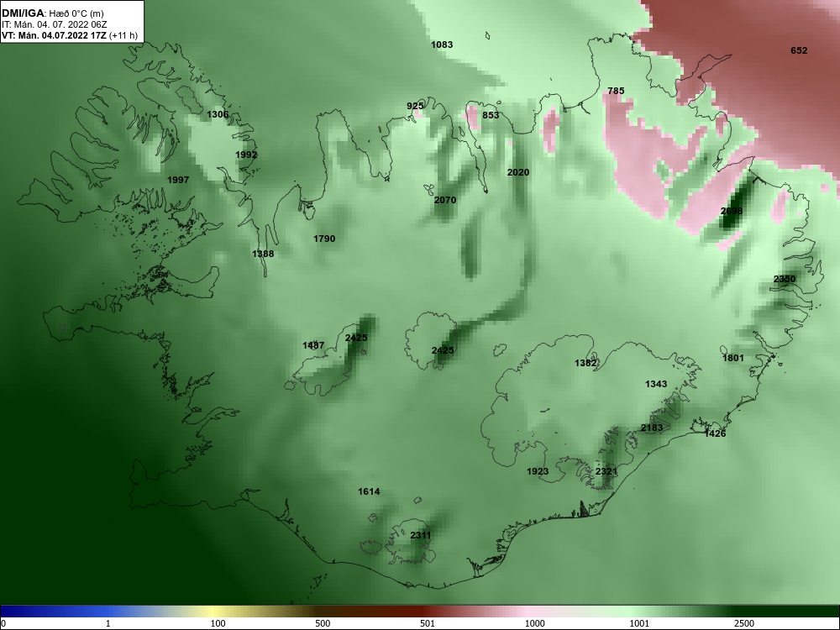Click the 1001 label on colour scale
This screenshot has width=840, height=630.
point(639,623)
